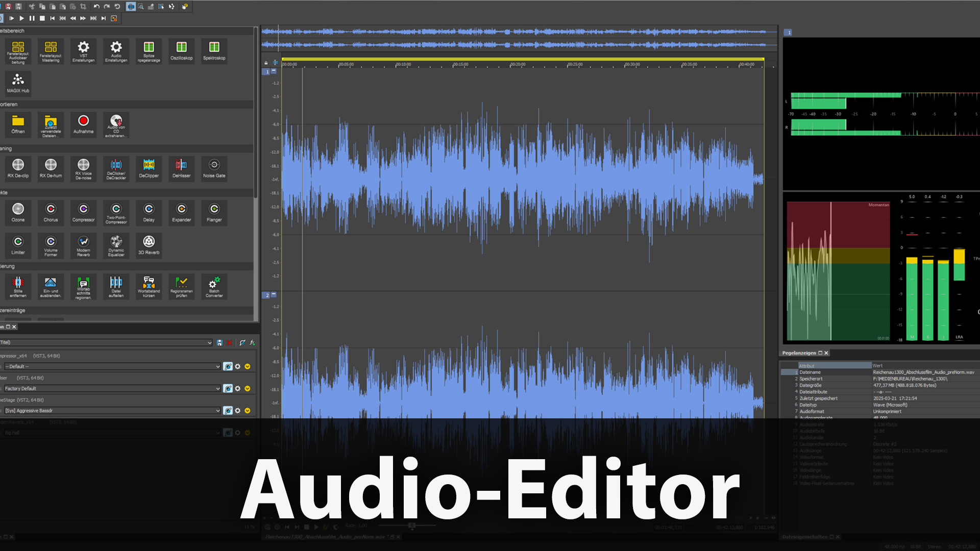Open the Batch Converter tool

(x=214, y=286)
